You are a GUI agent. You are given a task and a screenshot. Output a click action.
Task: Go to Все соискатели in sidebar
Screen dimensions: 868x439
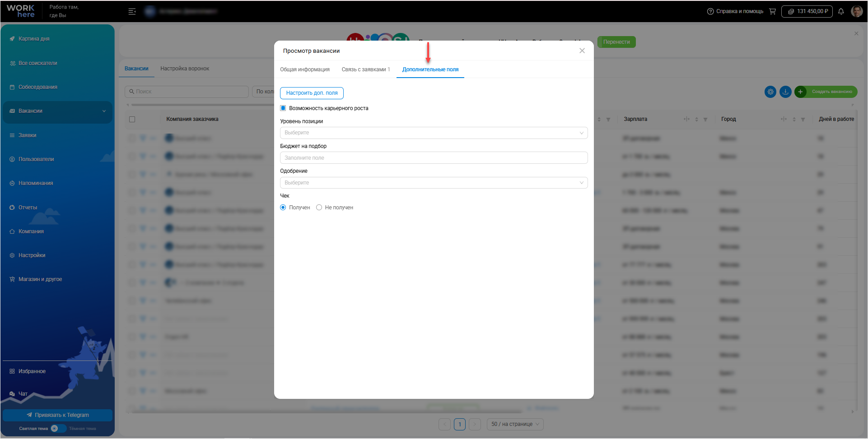37,63
